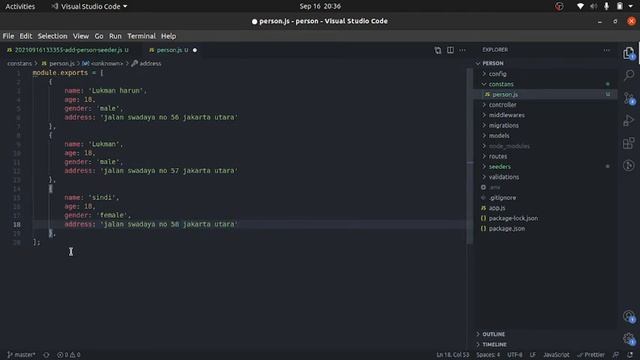Open the Edit menu
The width and height of the screenshot is (640, 360).
(26, 36)
